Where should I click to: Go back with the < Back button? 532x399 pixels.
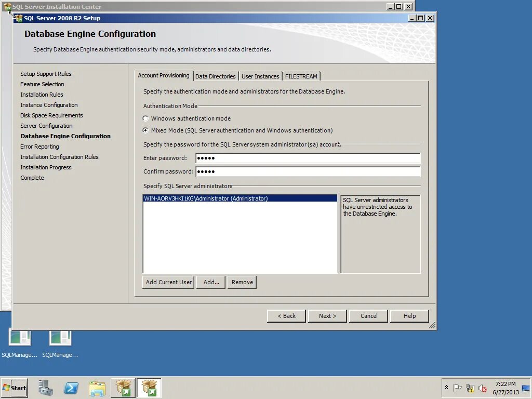pos(286,316)
